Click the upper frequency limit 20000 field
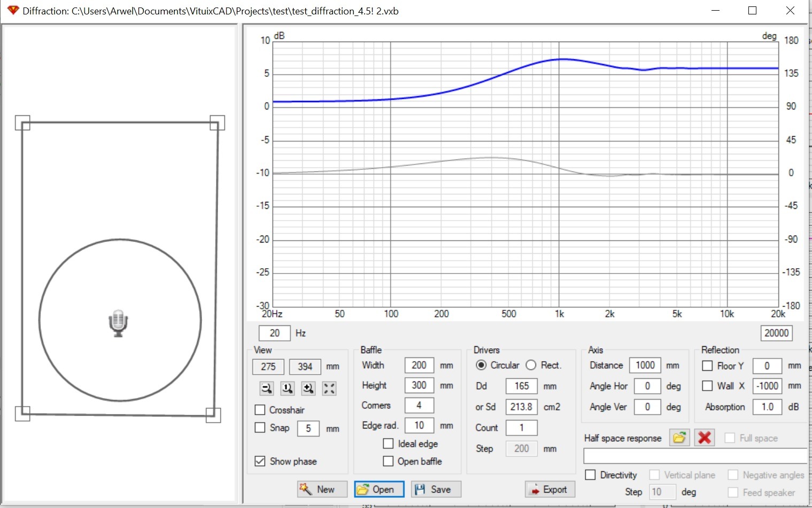This screenshot has height=508, width=812. [x=776, y=333]
